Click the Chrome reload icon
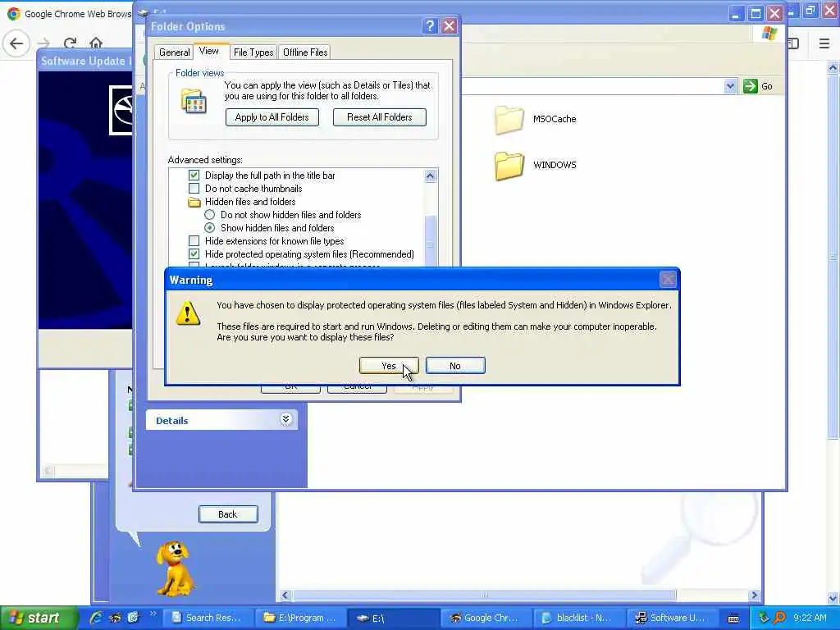 [x=70, y=43]
